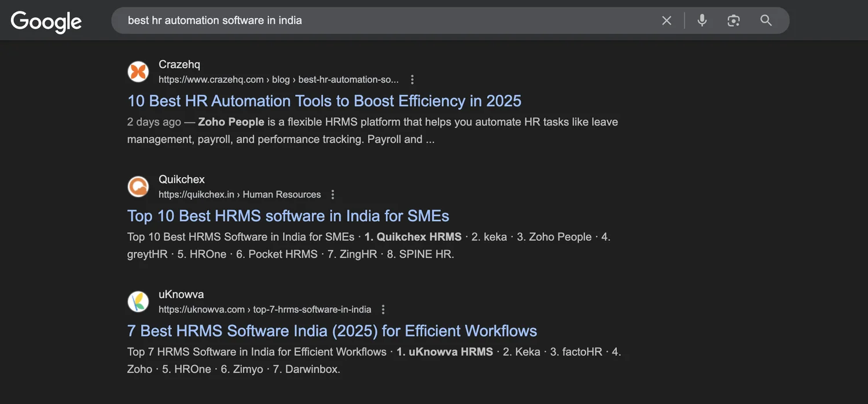Open 10 Best HR Automation Tools link
This screenshot has width=868, height=404.
coord(324,101)
